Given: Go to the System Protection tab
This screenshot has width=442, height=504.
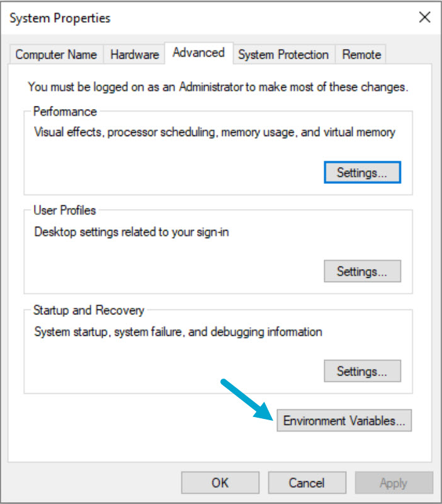Looking at the screenshot, I should click(x=283, y=55).
